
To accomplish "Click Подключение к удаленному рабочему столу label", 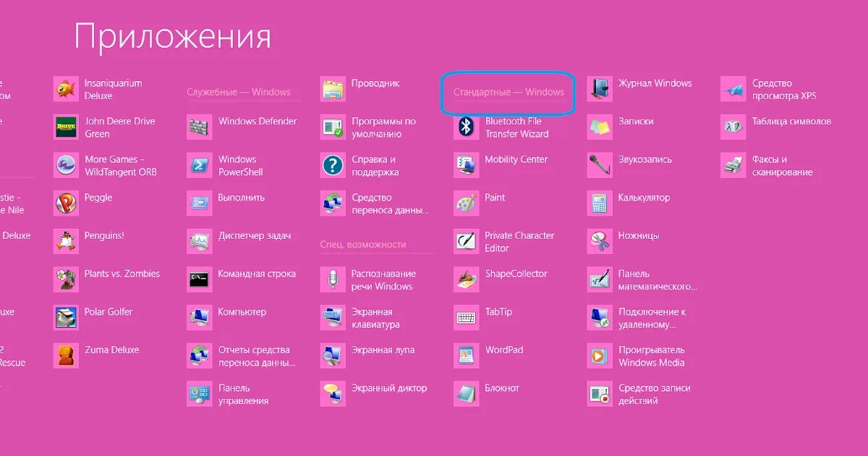I will click(652, 318).
